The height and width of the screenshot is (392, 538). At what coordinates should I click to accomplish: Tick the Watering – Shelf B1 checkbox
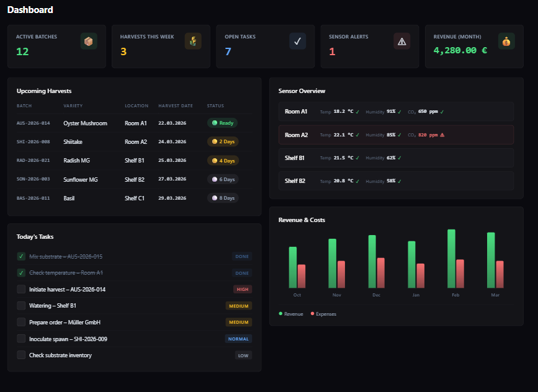pos(21,306)
